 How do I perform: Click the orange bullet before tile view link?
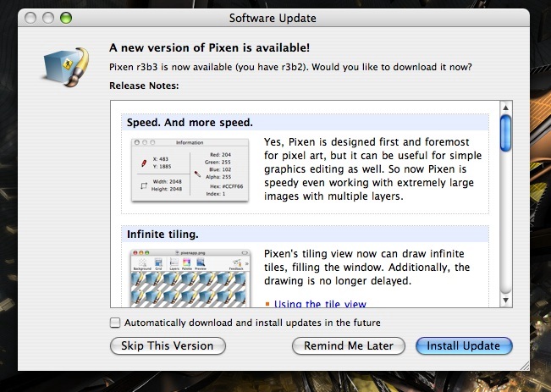click(267, 304)
